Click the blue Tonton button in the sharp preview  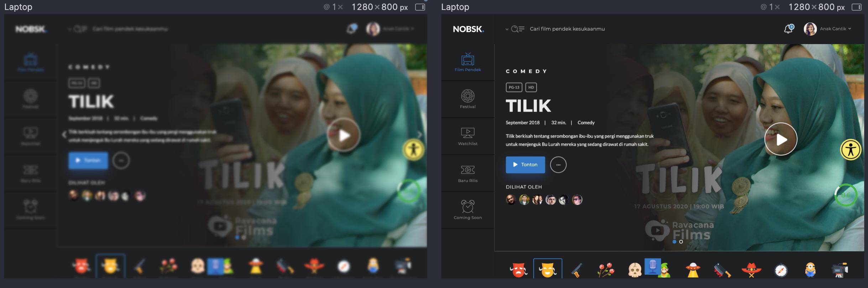[525, 165]
